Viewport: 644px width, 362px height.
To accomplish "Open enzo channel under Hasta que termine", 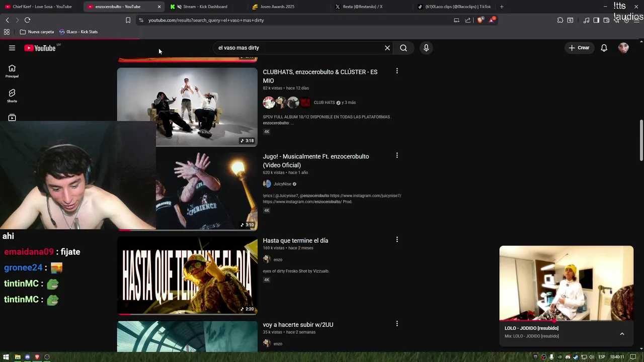I will (x=278, y=260).
